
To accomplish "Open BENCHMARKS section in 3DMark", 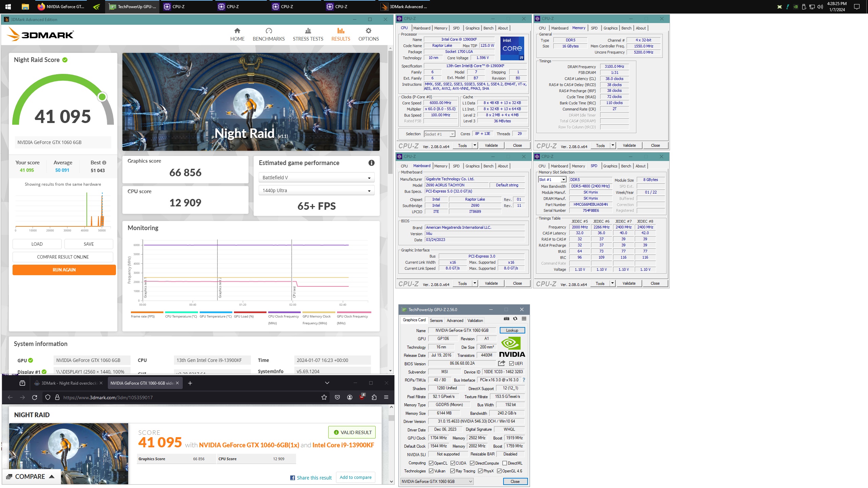I will (x=269, y=35).
